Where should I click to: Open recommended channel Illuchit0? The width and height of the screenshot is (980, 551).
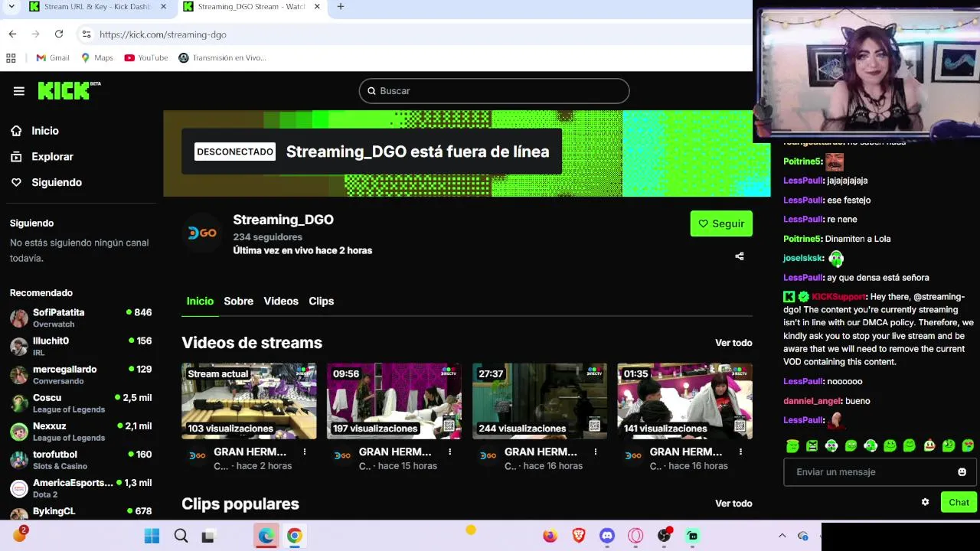pos(80,346)
